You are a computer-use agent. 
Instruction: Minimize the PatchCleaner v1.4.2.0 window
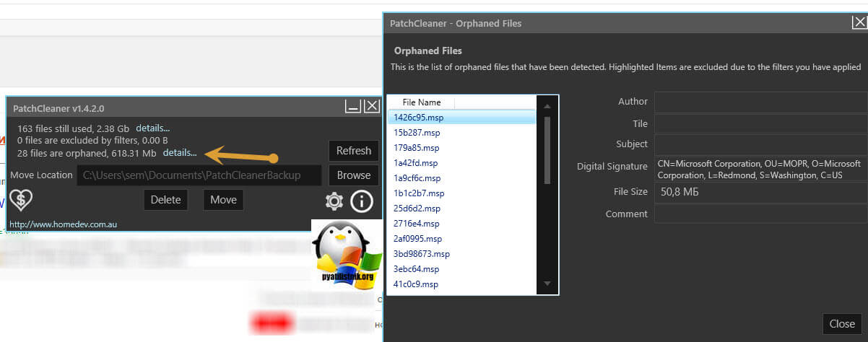353,107
